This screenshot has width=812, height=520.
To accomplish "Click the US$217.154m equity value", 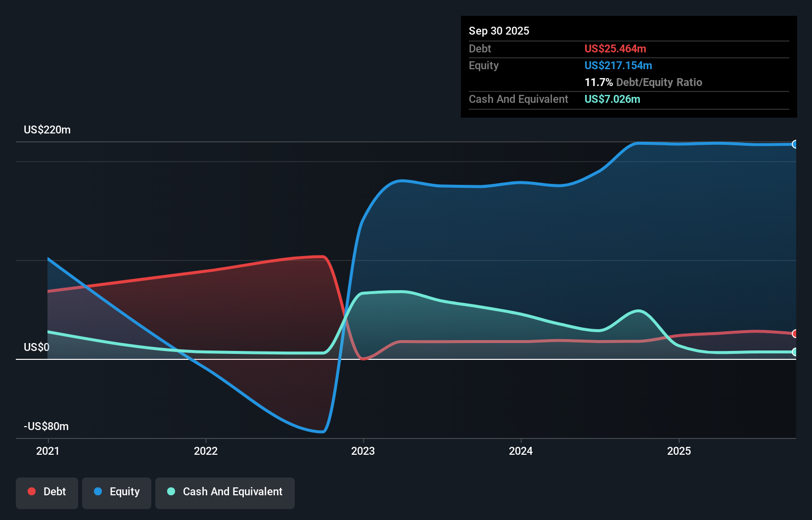I will tap(618, 65).
